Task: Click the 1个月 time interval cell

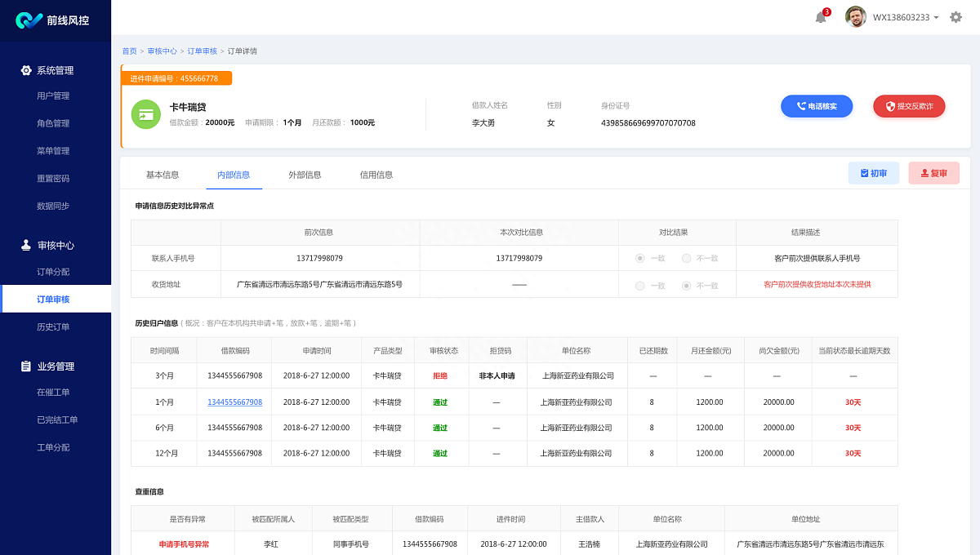Action: 163,402
